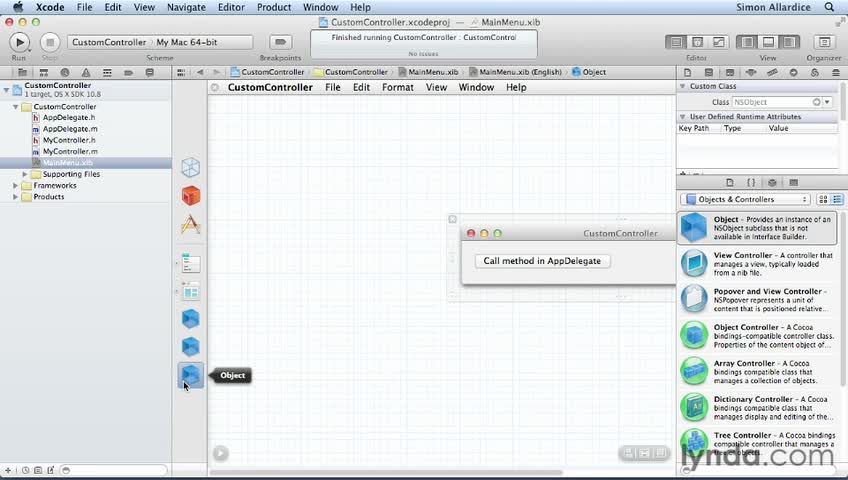Open the Editor menu

(231, 8)
